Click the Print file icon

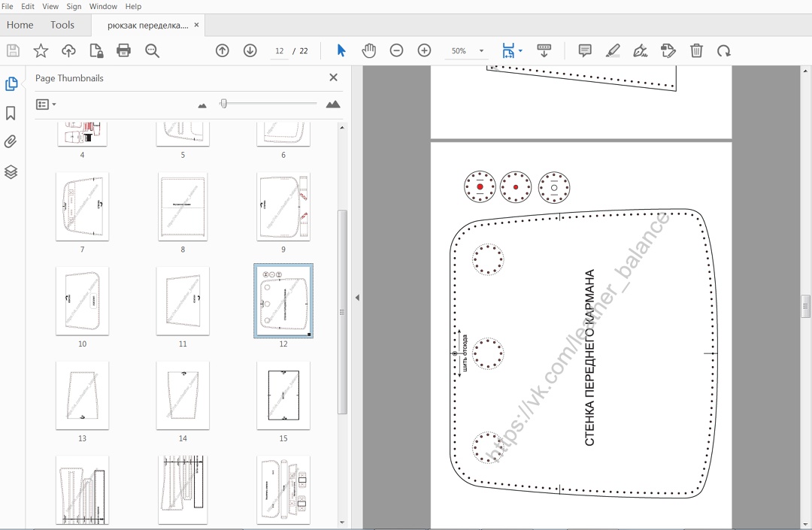point(124,51)
